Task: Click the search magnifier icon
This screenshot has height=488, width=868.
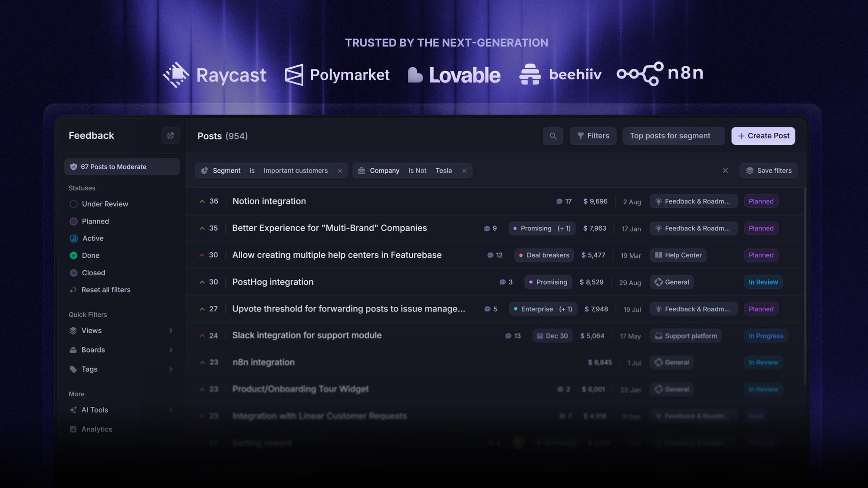Action: (x=553, y=136)
